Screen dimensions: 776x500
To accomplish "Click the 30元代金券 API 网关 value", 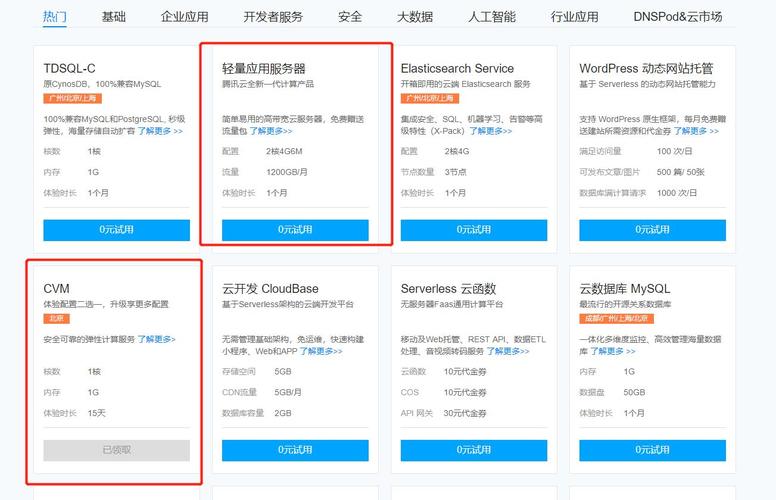I will (465, 413).
